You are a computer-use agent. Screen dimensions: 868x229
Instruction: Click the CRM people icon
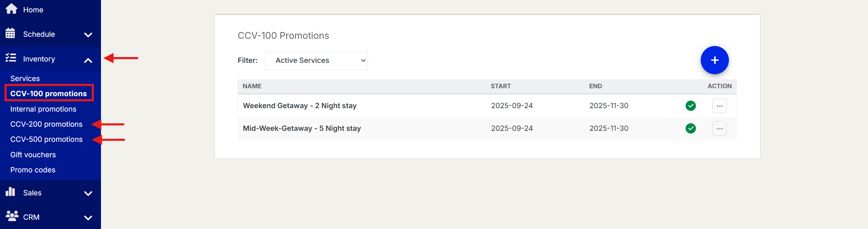coord(12,216)
